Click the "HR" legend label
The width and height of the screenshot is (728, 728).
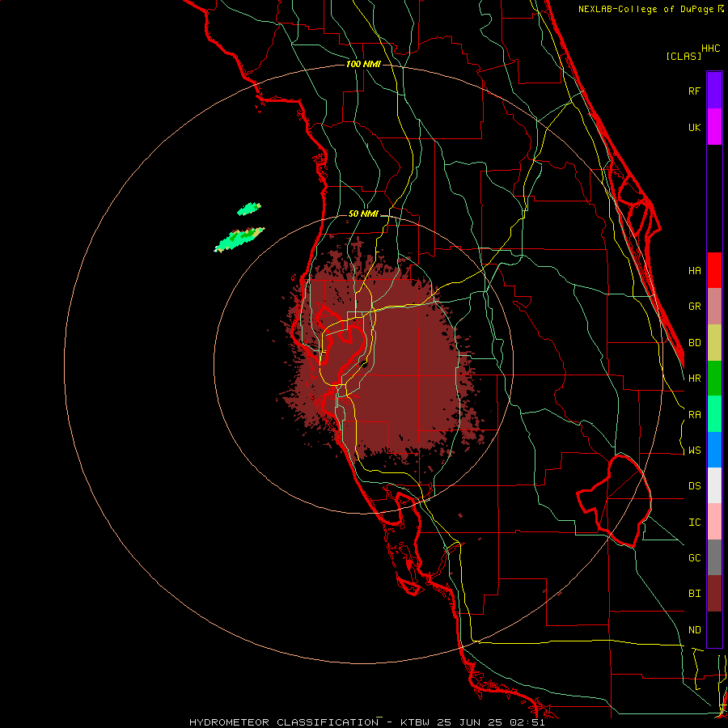(x=695, y=379)
